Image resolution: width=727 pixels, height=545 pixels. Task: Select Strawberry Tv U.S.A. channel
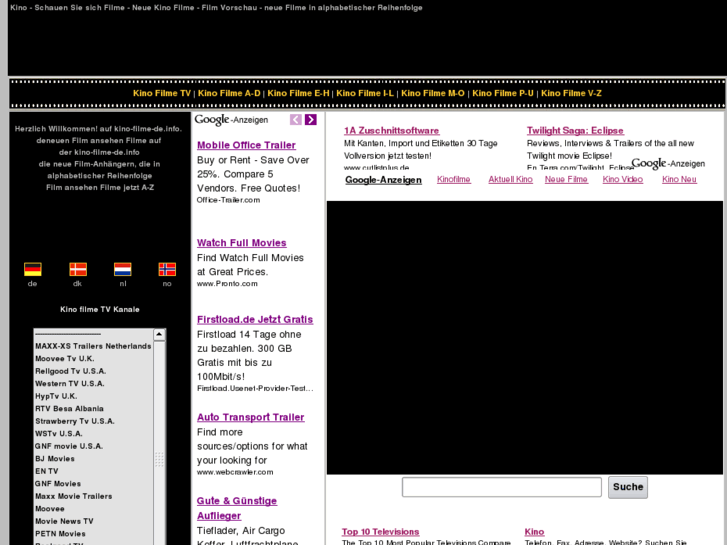click(75, 422)
